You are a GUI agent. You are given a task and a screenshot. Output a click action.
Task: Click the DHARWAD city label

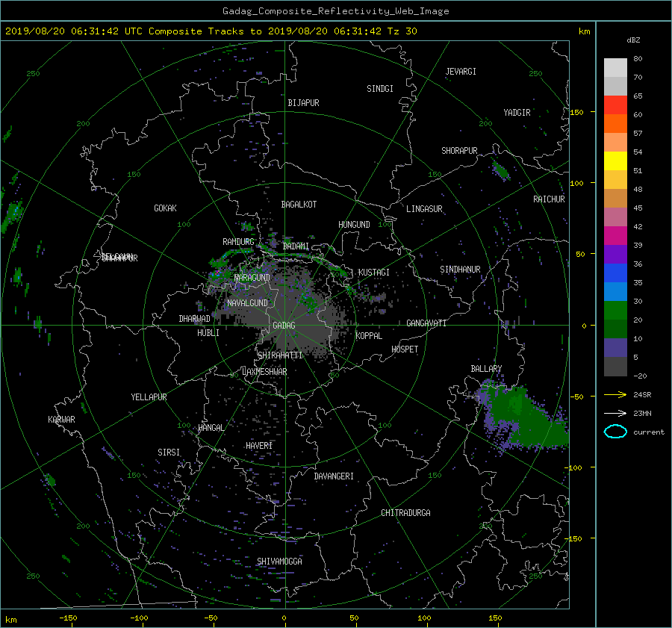pyautogui.click(x=194, y=319)
